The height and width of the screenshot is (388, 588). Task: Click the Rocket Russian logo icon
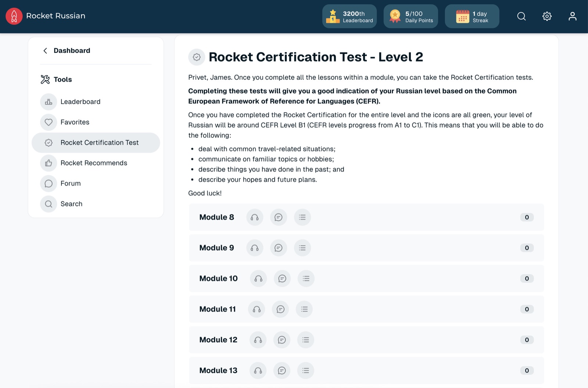pyautogui.click(x=14, y=16)
